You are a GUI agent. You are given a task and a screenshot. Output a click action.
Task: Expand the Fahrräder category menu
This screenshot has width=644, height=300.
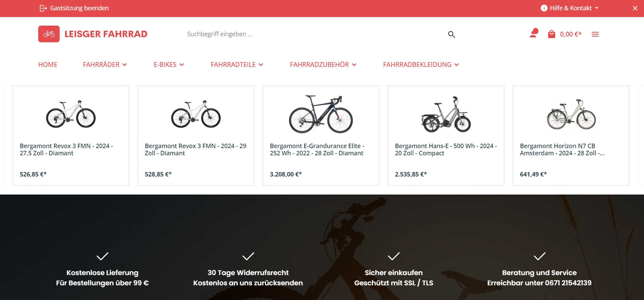click(105, 65)
